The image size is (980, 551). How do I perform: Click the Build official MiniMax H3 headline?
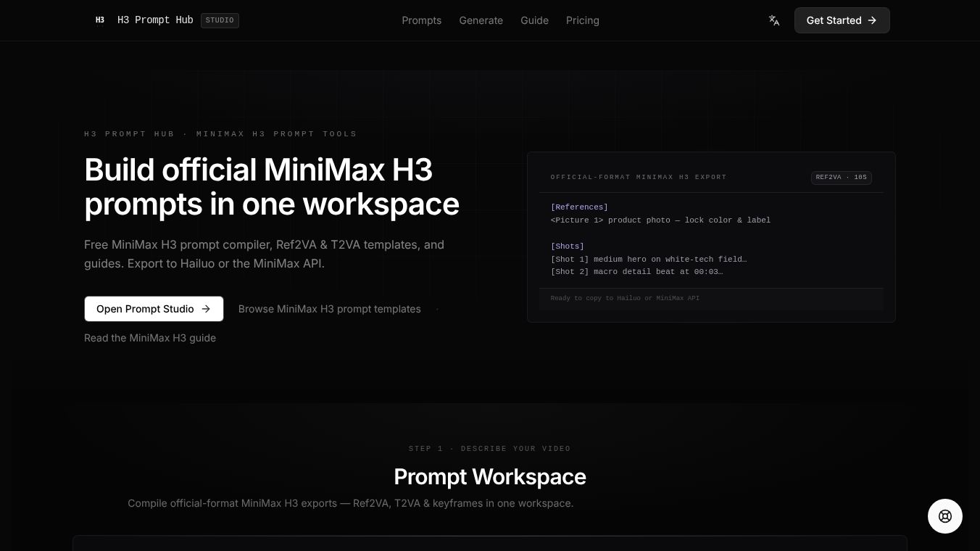[272, 186]
